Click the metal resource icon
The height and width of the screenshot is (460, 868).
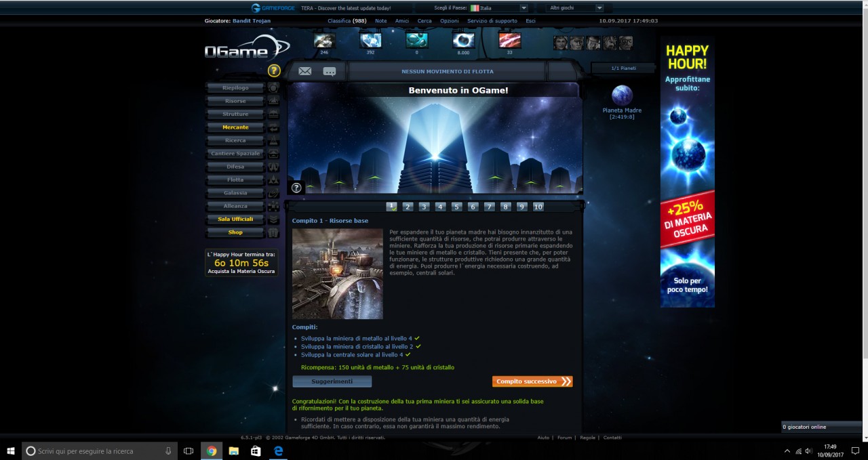324,41
